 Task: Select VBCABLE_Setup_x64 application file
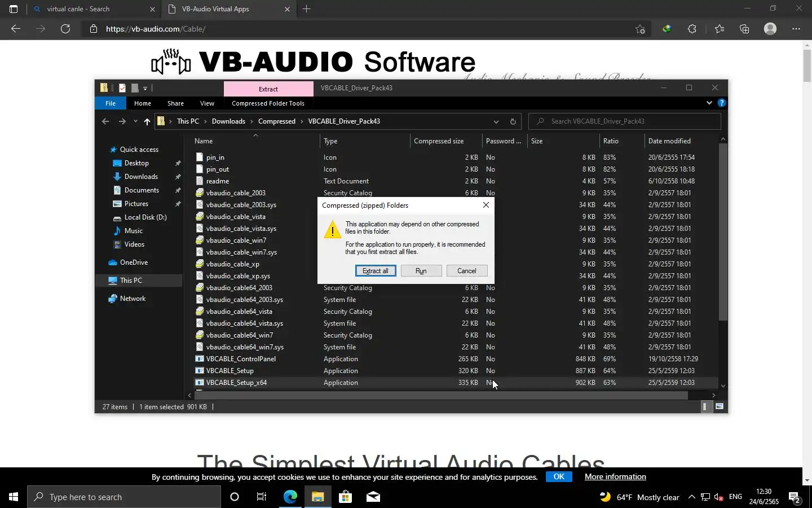click(x=236, y=383)
